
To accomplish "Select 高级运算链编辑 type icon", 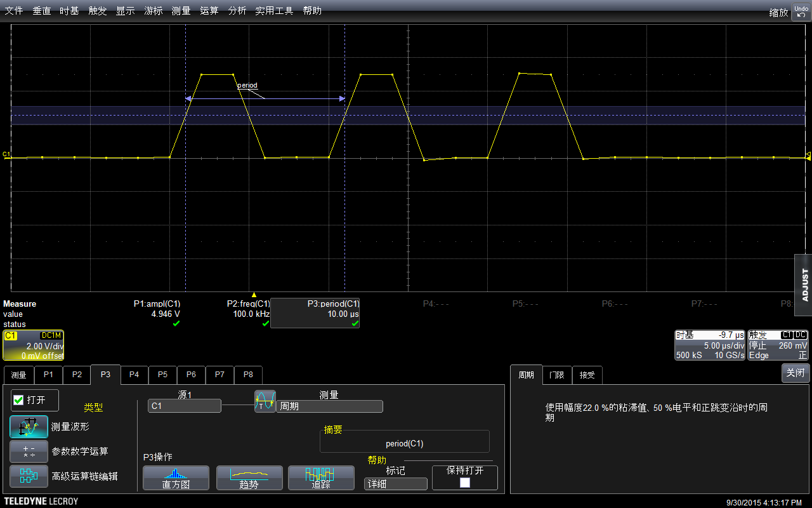I will pyautogui.click(x=29, y=476).
